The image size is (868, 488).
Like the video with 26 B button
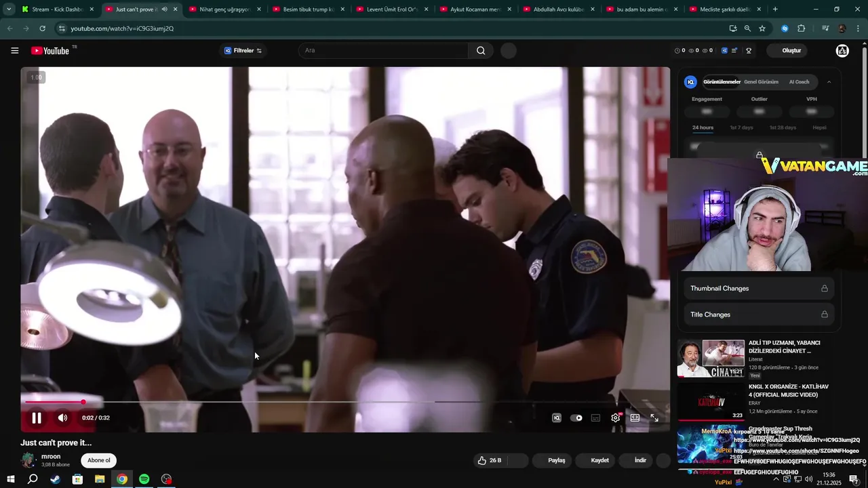[x=490, y=460]
